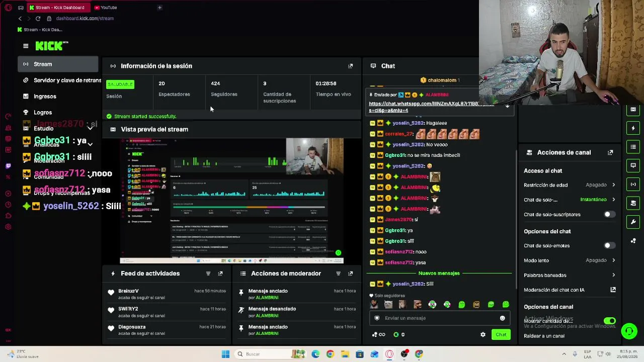This screenshot has height=362, width=644.
Task: Open Windows Start menu
Action: coord(225,354)
